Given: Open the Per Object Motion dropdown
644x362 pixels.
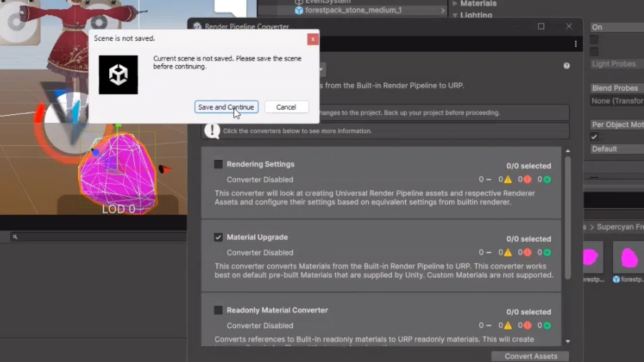Looking at the screenshot, I should 617,125.
